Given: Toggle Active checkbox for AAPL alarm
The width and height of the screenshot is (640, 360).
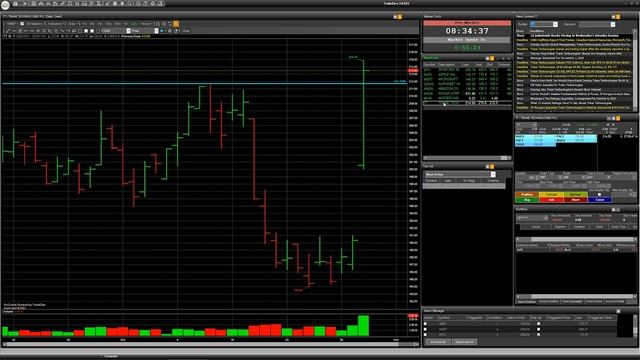Looking at the screenshot, I should tap(425, 324).
